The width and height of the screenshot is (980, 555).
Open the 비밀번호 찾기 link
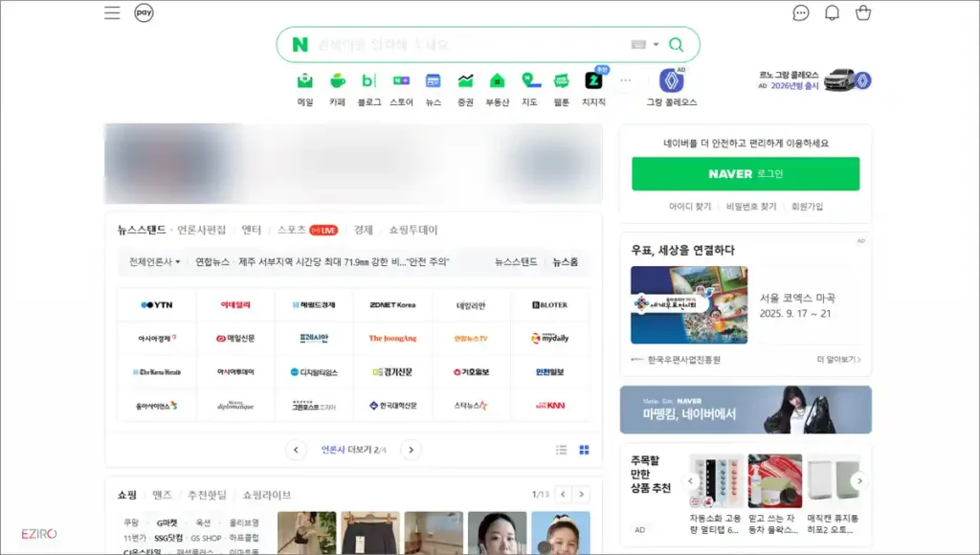tap(751, 207)
